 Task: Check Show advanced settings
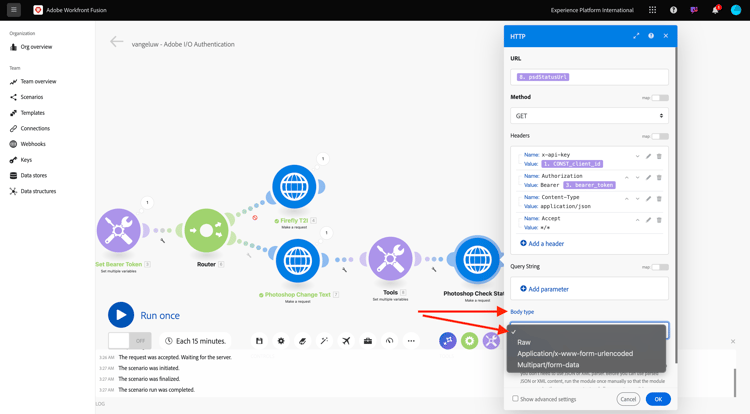click(515, 398)
